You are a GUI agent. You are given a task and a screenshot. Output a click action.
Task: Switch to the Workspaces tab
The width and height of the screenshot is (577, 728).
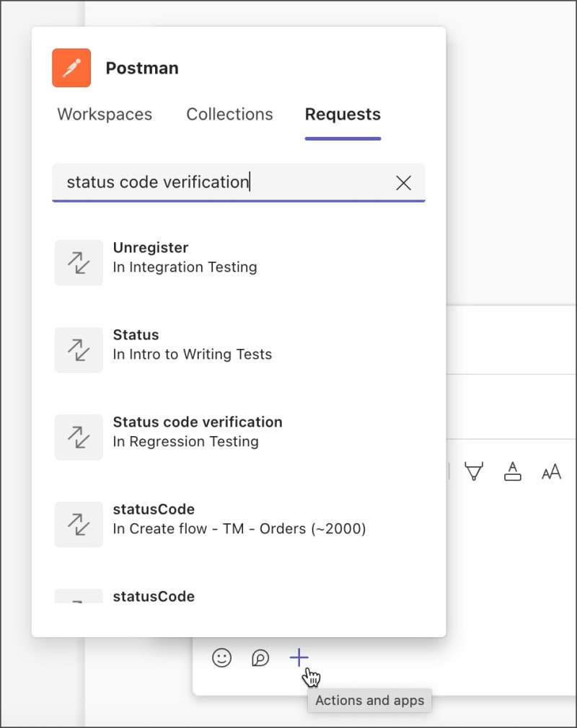[105, 114]
